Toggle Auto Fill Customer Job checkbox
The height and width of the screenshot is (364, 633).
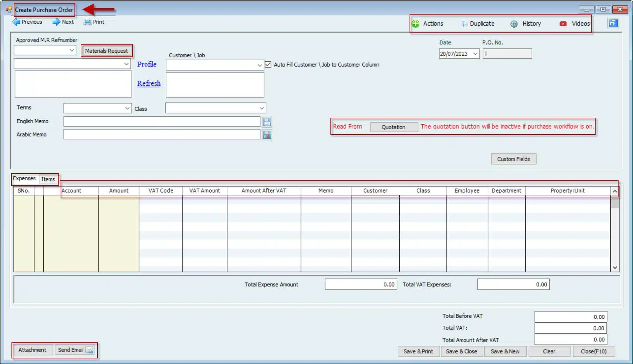coord(268,65)
